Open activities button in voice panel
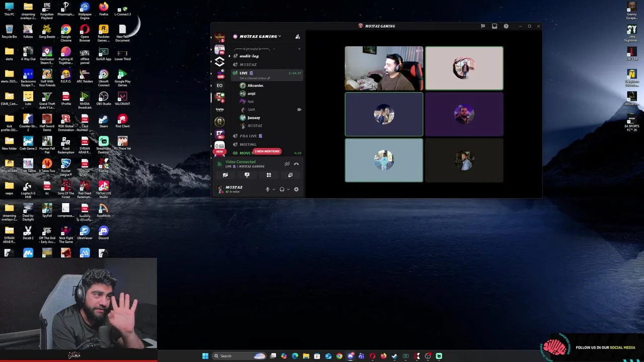644x362 pixels. [x=269, y=175]
